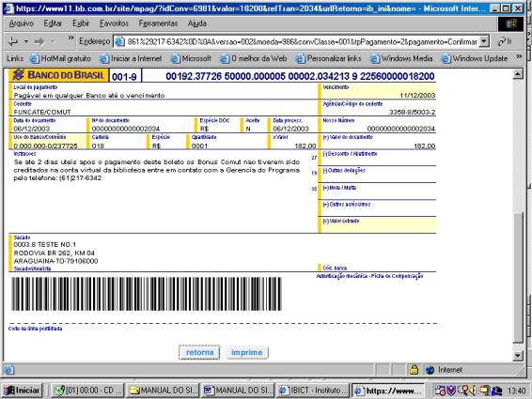The width and height of the screenshot is (532, 399).
Task: Click the status bar page icon
Action: pos(9,370)
